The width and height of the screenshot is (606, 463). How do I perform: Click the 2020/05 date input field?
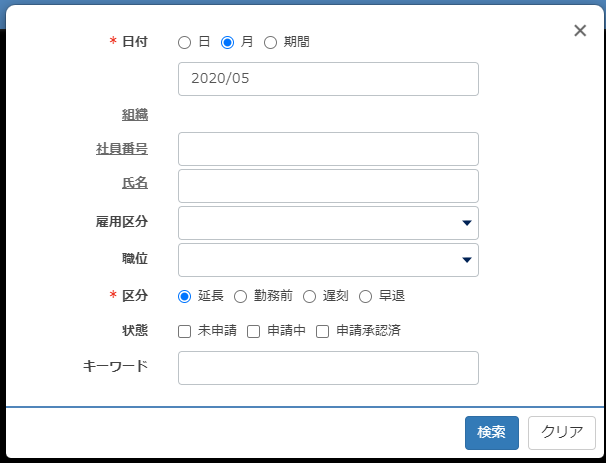[328, 79]
